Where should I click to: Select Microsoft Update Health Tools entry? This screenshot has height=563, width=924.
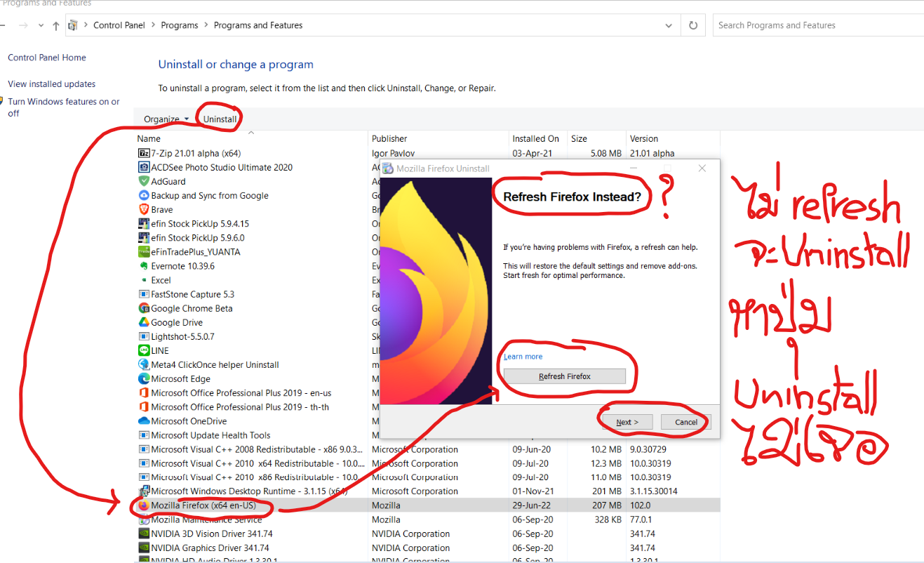tap(210, 435)
